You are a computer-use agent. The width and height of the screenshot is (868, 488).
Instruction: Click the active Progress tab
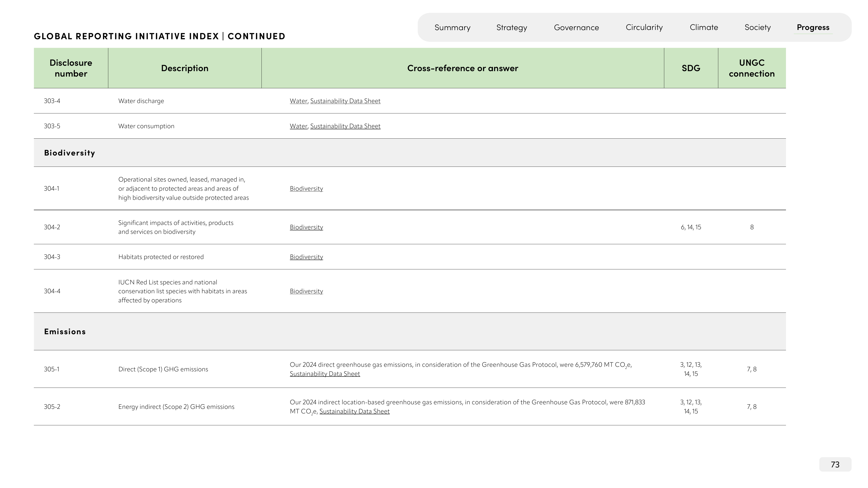pyautogui.click(x=813, y=27)
